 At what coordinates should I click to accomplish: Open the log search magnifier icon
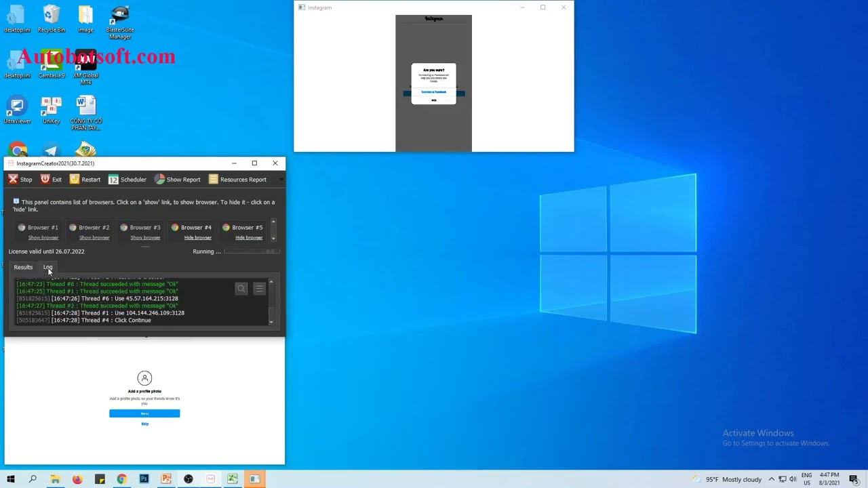pyautogui.click(x=241, y=289)
